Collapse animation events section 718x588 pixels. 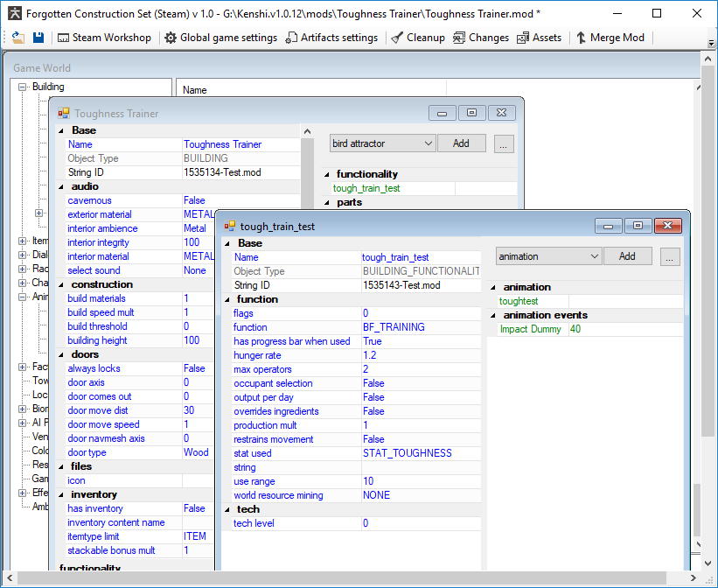pos(493,315)
